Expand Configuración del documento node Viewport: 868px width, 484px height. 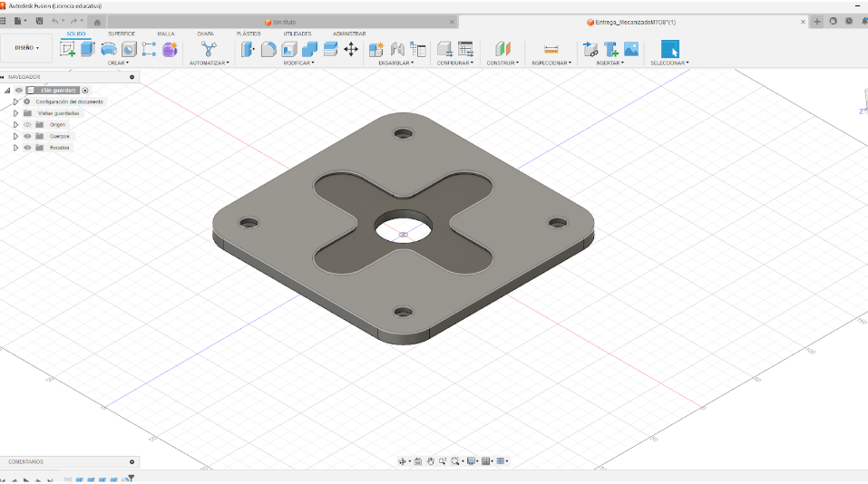tap(15, 102)
